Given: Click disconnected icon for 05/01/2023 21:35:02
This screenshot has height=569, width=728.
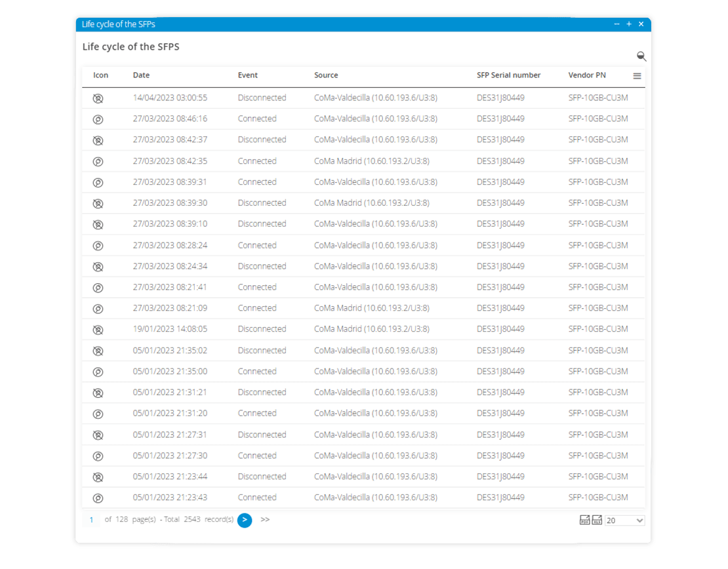Looking at the screenshot, I should point(98,351).
